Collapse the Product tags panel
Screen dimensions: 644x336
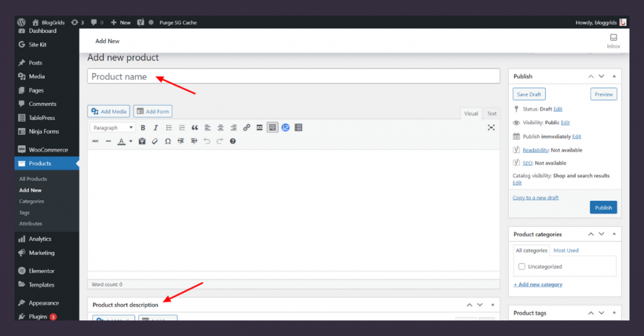point(614,313)
